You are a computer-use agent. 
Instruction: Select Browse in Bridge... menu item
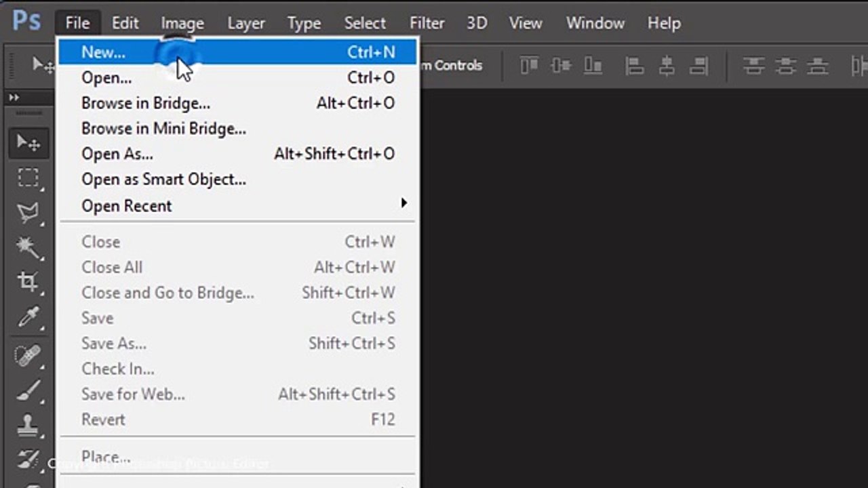[x=146, y=103]
